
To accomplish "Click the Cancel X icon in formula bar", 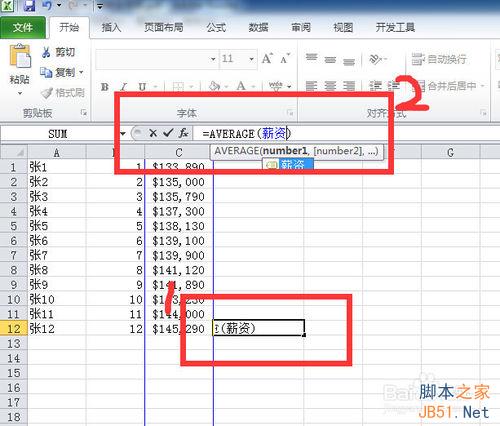I will pyautogui.click(x=153, y=133).
